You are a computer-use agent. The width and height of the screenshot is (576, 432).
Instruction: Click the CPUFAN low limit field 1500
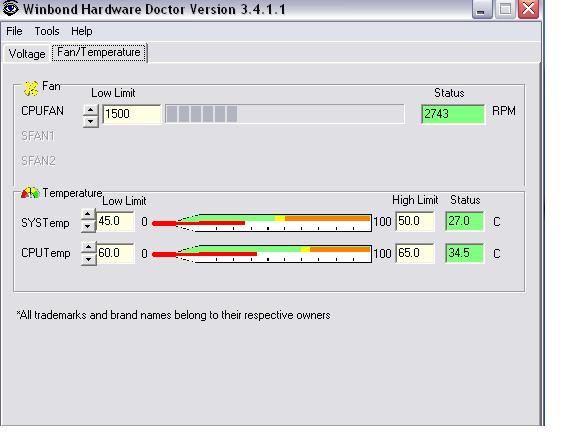(x=132, y=114)
